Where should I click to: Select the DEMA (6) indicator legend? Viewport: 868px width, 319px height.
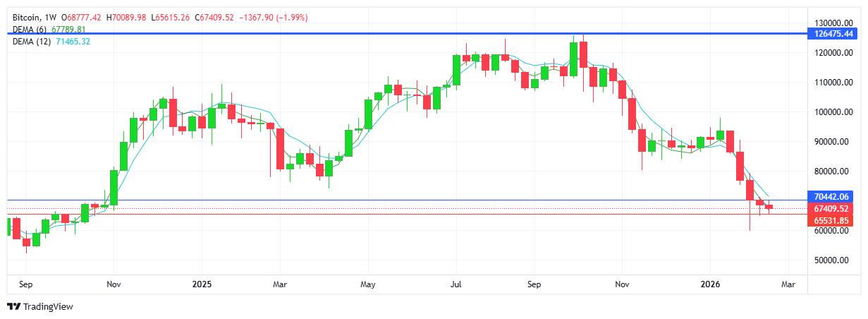30,29
